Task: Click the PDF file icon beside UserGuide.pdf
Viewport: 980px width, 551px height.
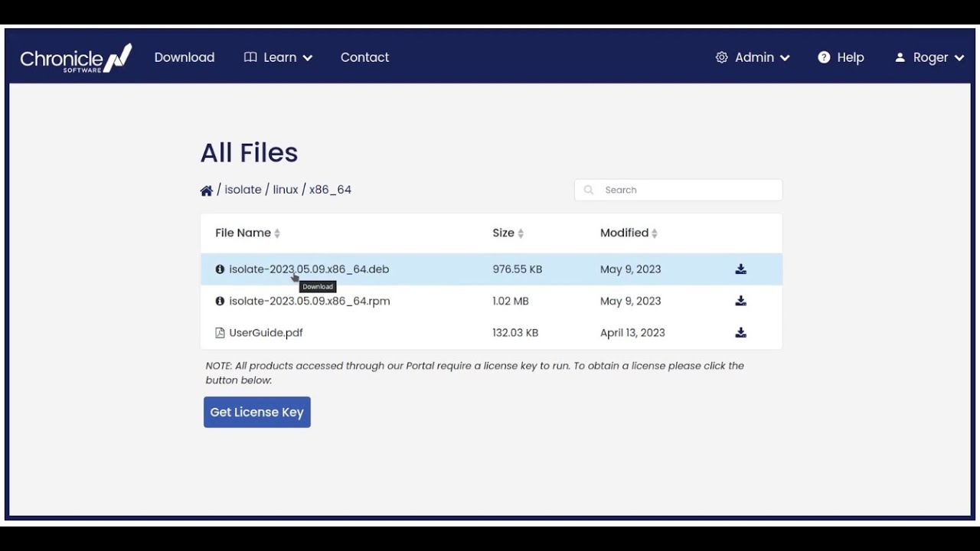Action: [x=220, y=333]
